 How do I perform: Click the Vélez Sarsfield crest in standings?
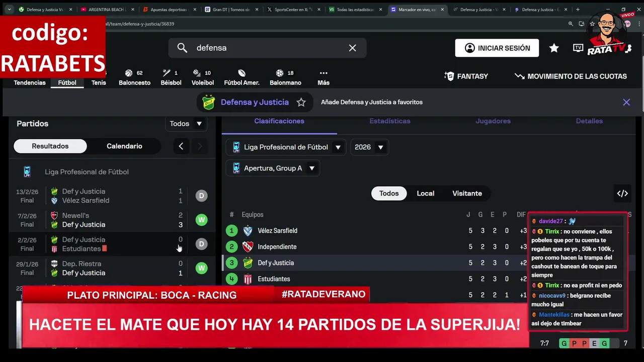point(248,231)
